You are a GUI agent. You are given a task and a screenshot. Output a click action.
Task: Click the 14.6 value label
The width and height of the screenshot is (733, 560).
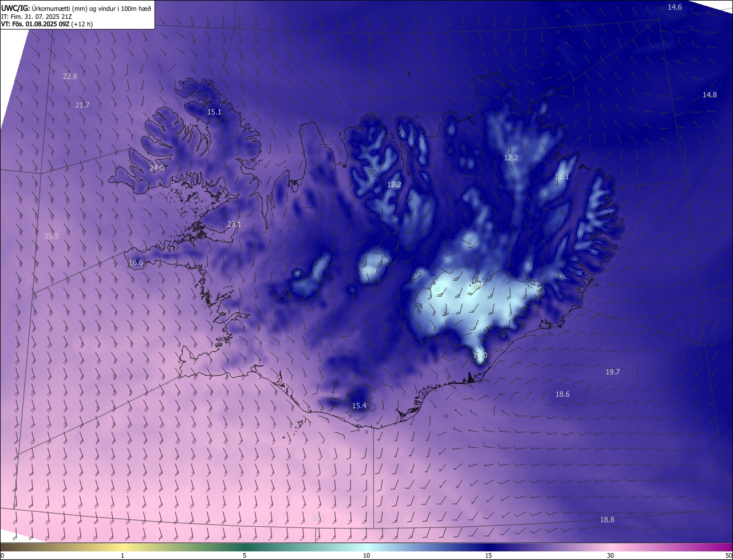pyautogui.click(x=675, y=7)
